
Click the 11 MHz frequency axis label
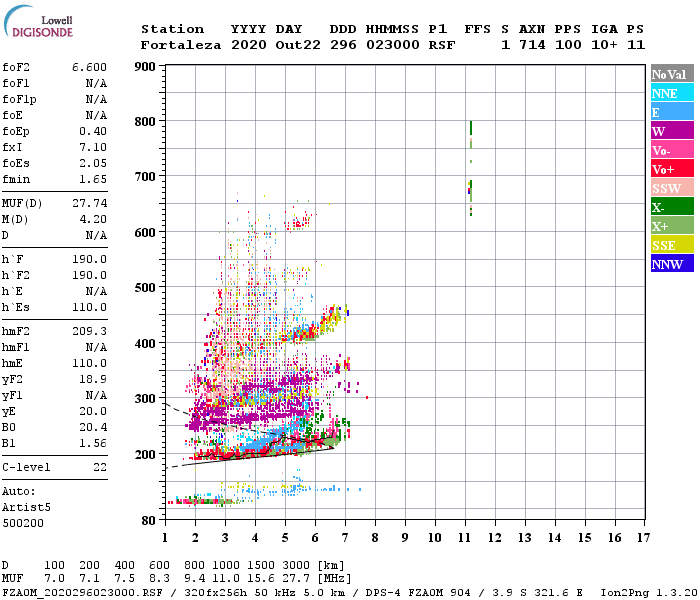(465, 538)
